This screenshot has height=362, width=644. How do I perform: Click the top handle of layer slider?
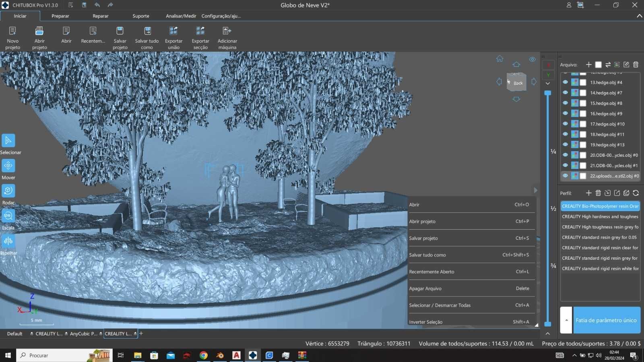[548, 93]
